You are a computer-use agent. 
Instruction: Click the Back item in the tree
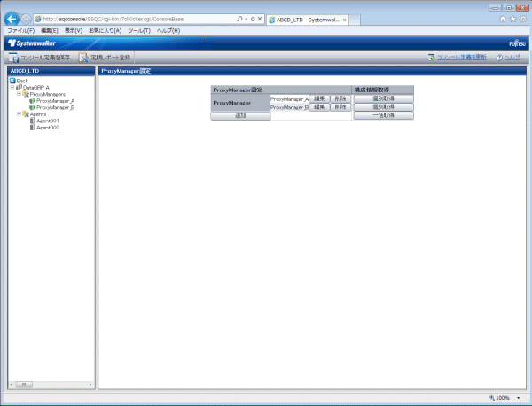22,81
